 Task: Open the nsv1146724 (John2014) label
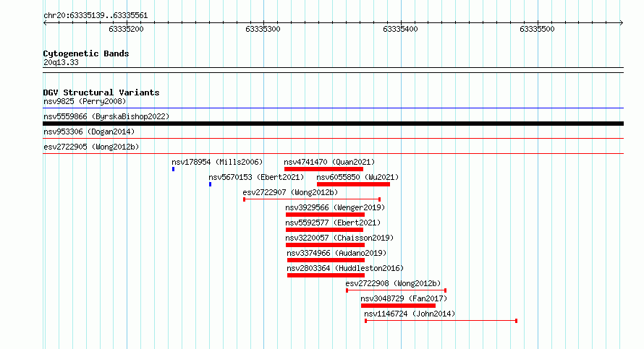click(410, 314)
